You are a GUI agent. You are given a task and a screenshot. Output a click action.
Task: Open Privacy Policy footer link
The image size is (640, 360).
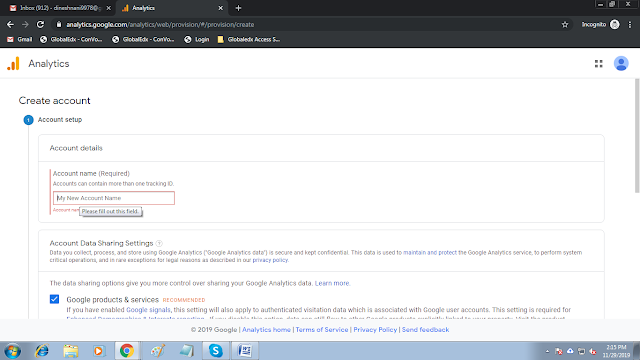point(375,330)
